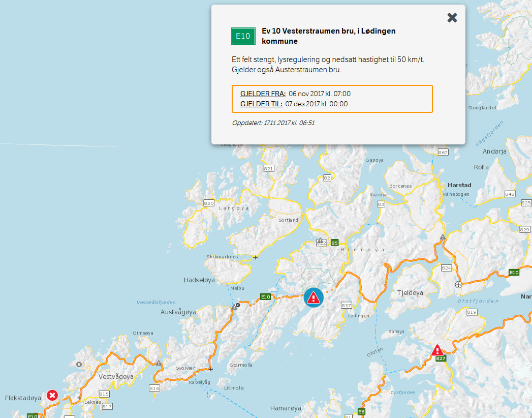Viewport: 532px width, 418px height.
Task: Click the road 837 shield near Lødingen
Action: (346, 305)
